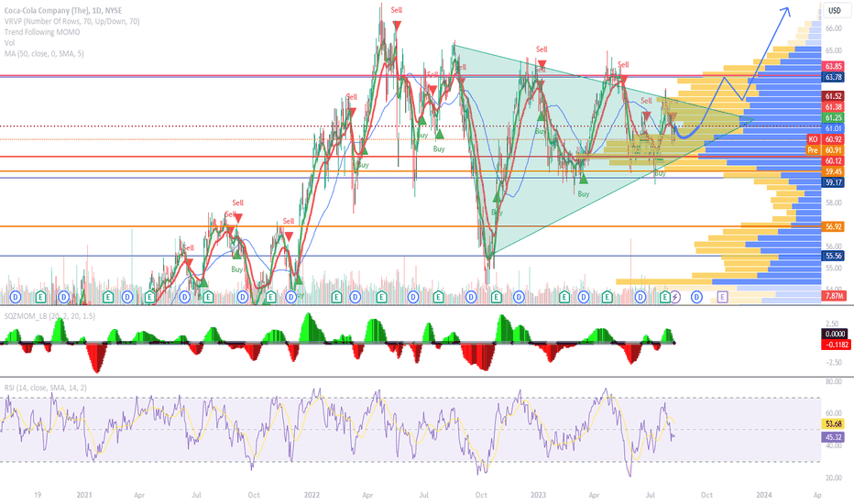854x504 pixels.
Task: Click the purple upcoming earnings E marker
Action: [723, 297]
